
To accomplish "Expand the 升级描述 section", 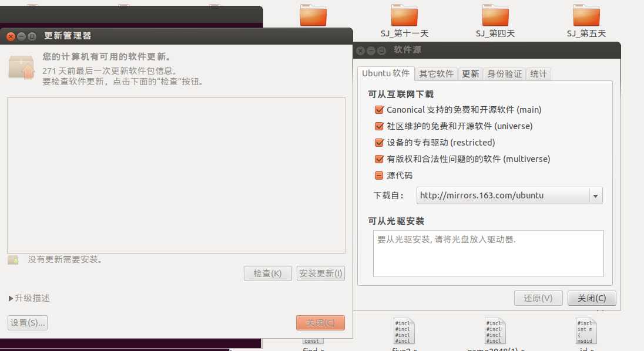I will [29, 298].
